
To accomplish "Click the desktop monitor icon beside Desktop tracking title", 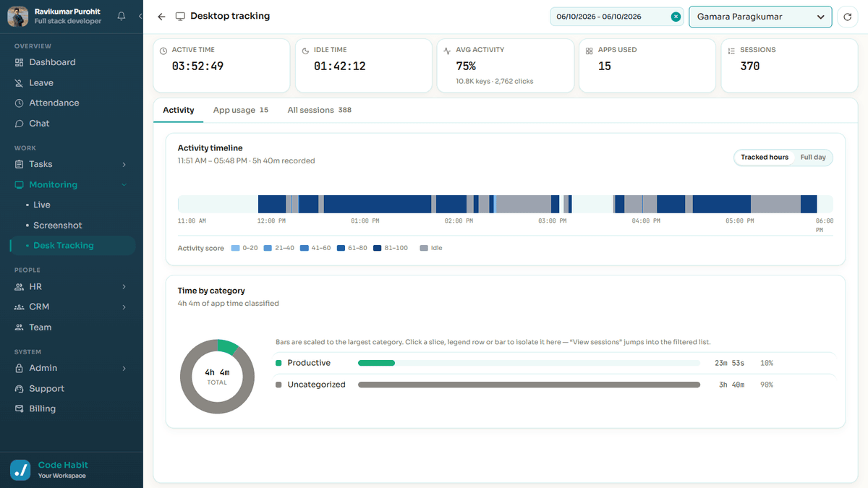I will tap(181, 17).
